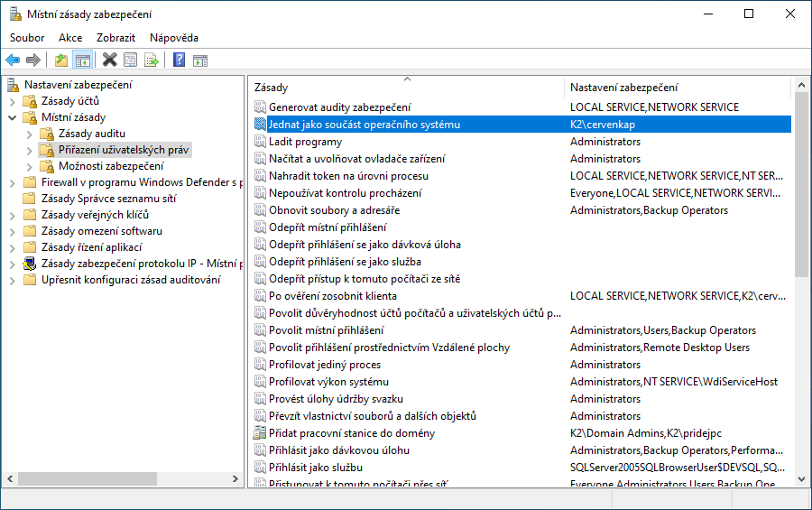This screenshot has height=510, width=812.
Task: Open the Soubor menu
Action: tap(27, 38)
